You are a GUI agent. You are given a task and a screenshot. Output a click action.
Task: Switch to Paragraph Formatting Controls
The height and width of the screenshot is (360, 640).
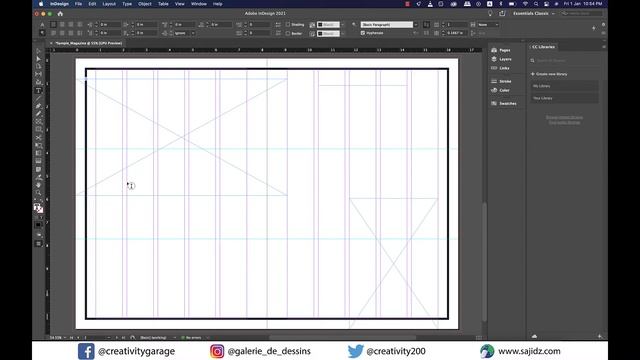(x=42, y=33)
